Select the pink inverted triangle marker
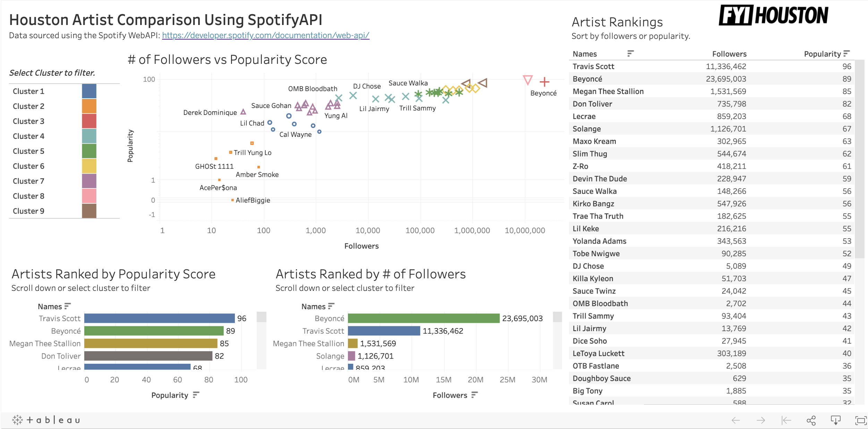 coord(528,80)
